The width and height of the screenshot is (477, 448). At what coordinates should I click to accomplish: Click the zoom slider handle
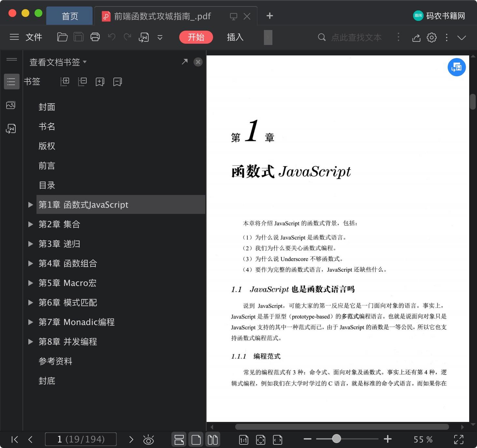click(x=337, y=439)
